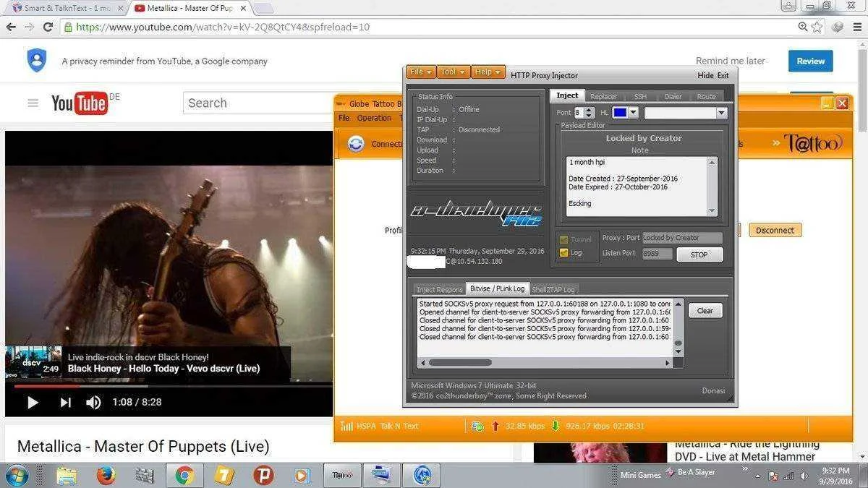
Task: Open Windows Explorer from the taskbar
Action: tap(67, 476)
